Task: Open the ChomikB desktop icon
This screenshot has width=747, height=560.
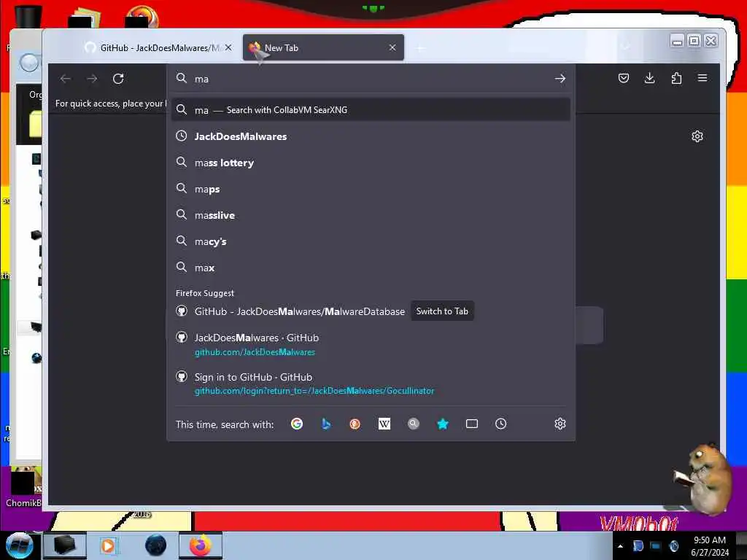Action: [25, 488]
